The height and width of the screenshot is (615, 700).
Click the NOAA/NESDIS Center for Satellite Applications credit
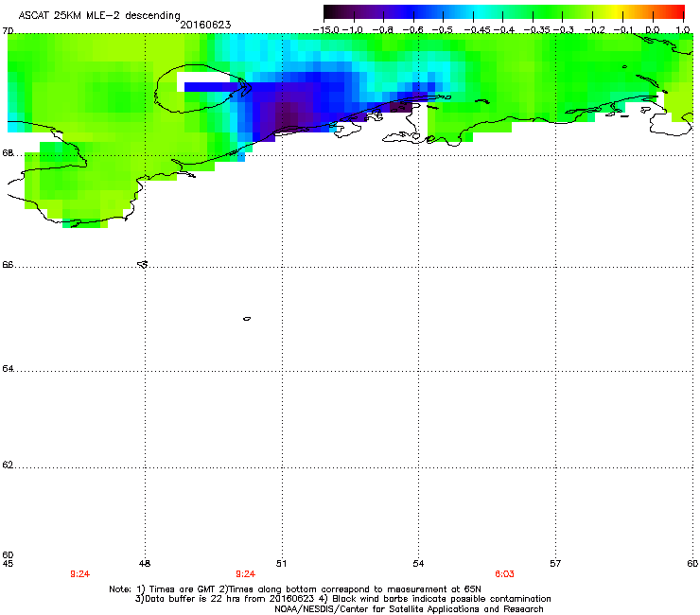409,609
